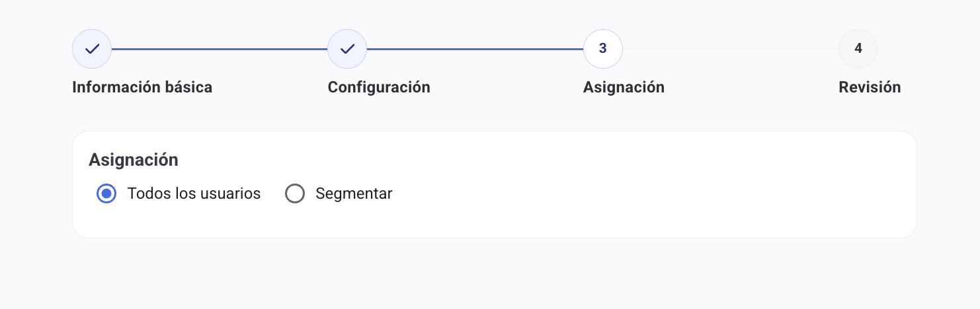Image resolution: width=980 pixels, height=309 pixels.
Task: Jump to the Revisión step label
Action: pos(870,87)
